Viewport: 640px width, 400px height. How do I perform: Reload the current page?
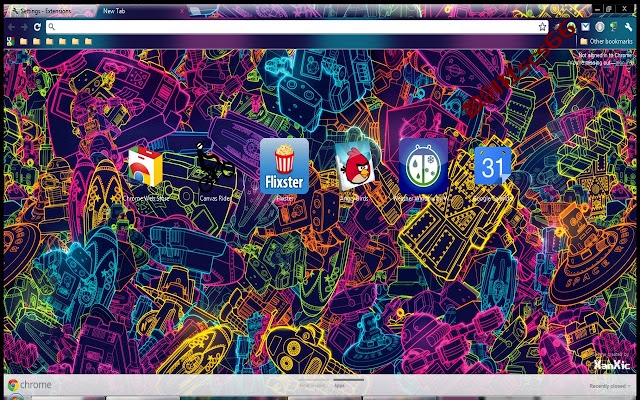click(37, 27)
